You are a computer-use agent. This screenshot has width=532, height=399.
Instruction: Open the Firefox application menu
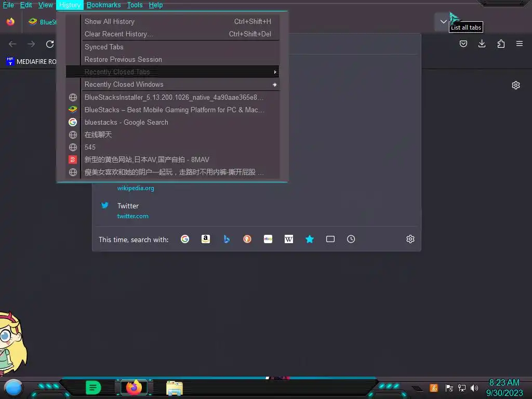coord(520,44)
